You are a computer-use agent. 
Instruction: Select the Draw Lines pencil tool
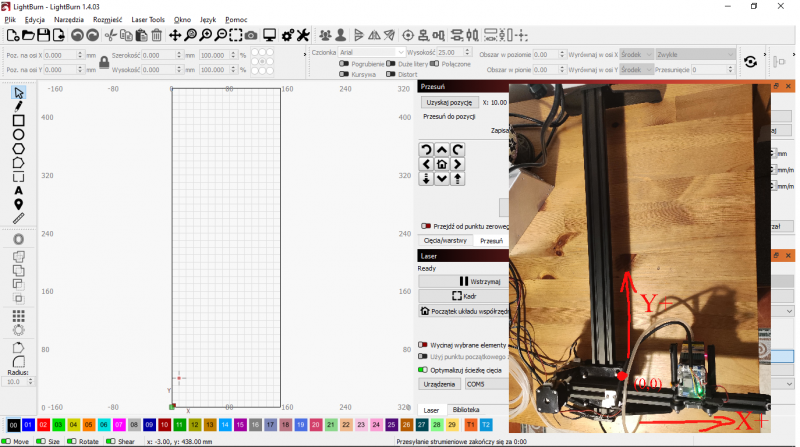[18, 106]
